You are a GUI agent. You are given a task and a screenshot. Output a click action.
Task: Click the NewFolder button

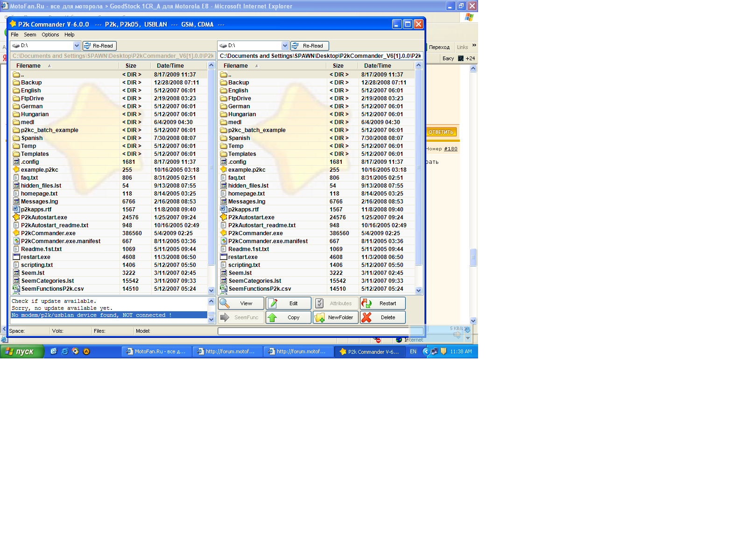point(335,317)
